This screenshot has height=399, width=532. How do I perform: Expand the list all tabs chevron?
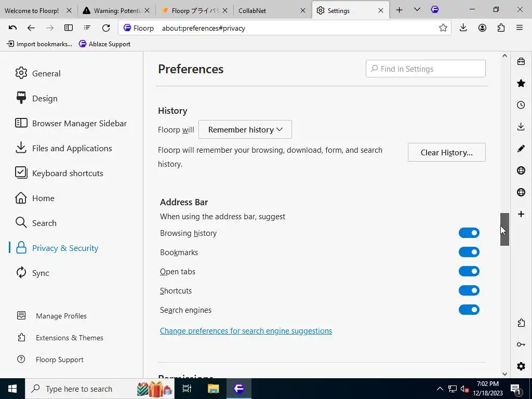[x=417, y=10]
